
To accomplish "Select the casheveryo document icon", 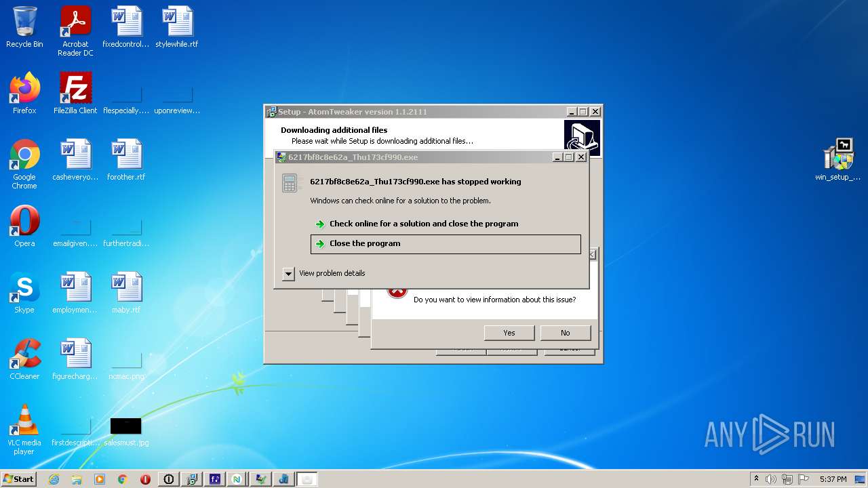I will 75,160.
